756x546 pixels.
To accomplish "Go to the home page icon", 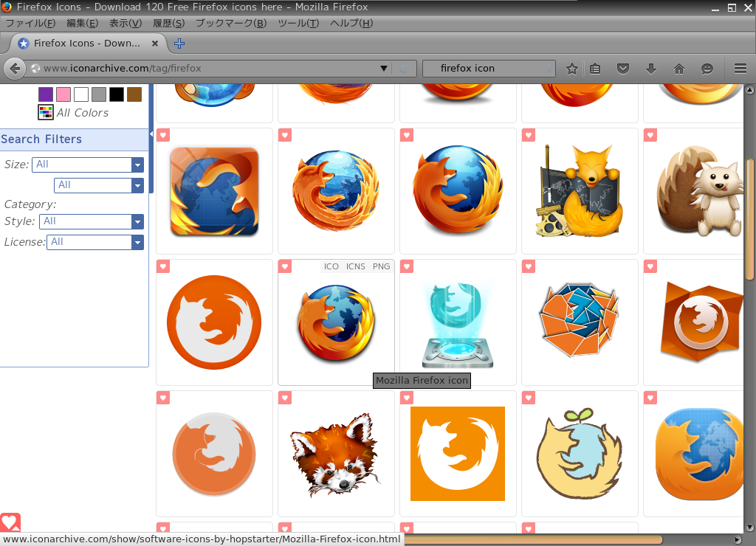I will click(x=679, y=69).
